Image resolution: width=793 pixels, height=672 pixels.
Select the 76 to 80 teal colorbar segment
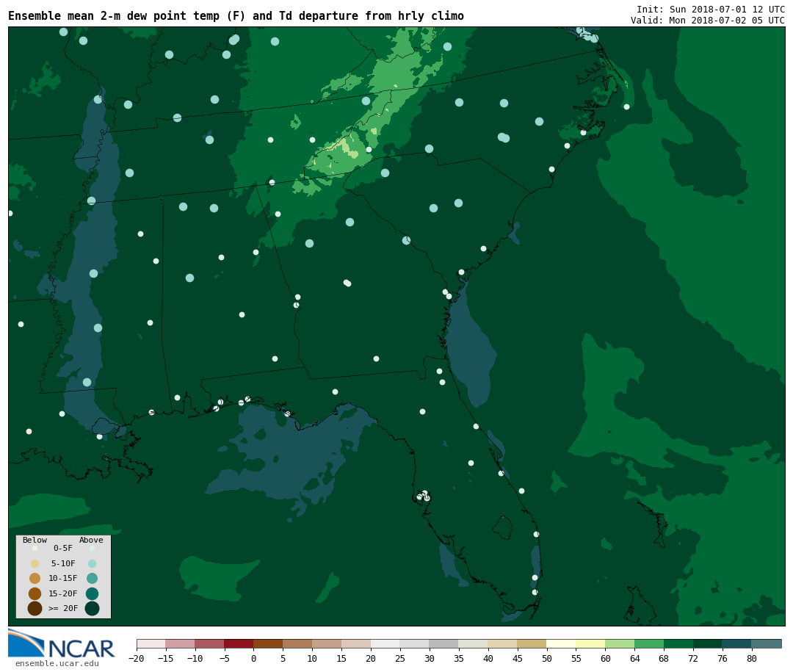pyautogui.click(x=737, y=644)
